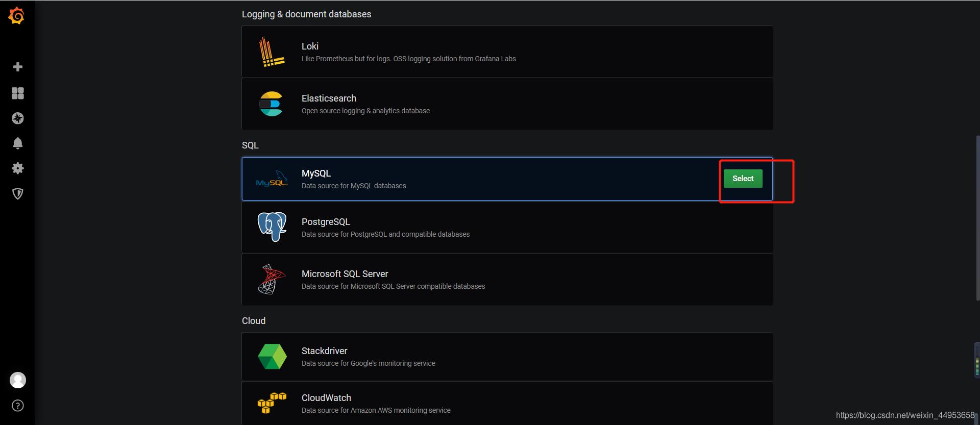Pick the PostgreSQL data source title
This screenshot has height=425, width=980.
pos(326,222)
